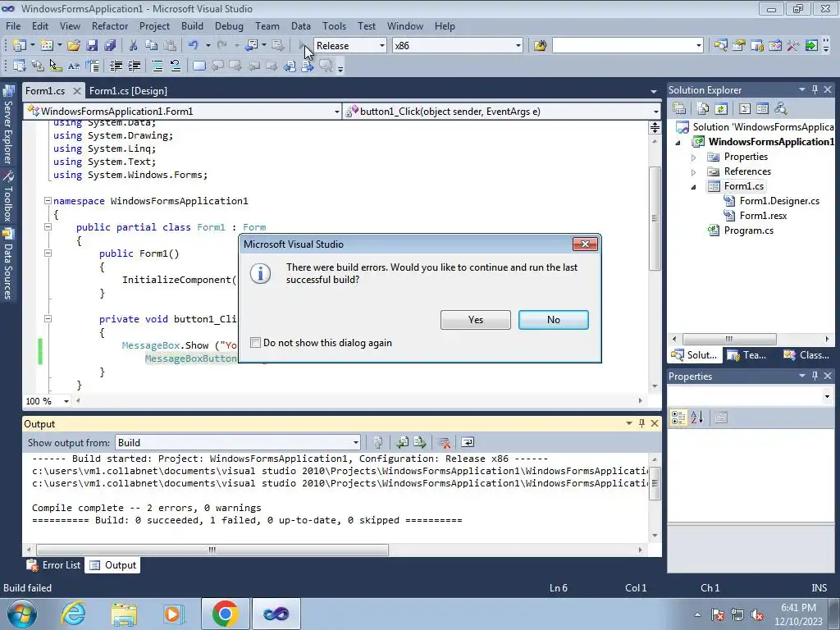This screenshot has height=630, width=840.
Task: Click the Cut scissors icon
Action: coord(134,46)
